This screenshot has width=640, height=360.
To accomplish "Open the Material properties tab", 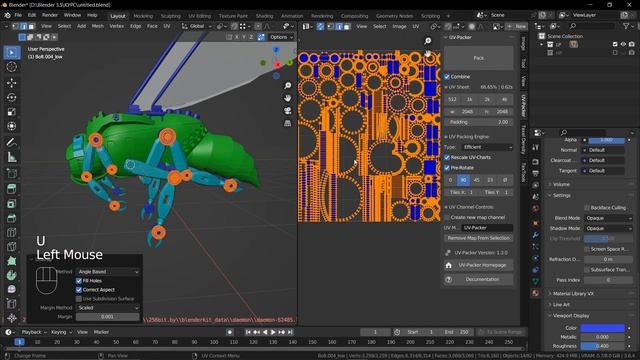I will click(x=536, y=293).
